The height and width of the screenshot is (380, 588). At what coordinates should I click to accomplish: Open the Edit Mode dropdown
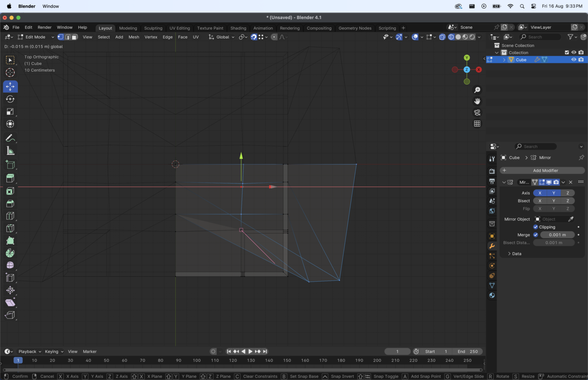[36, 37]
